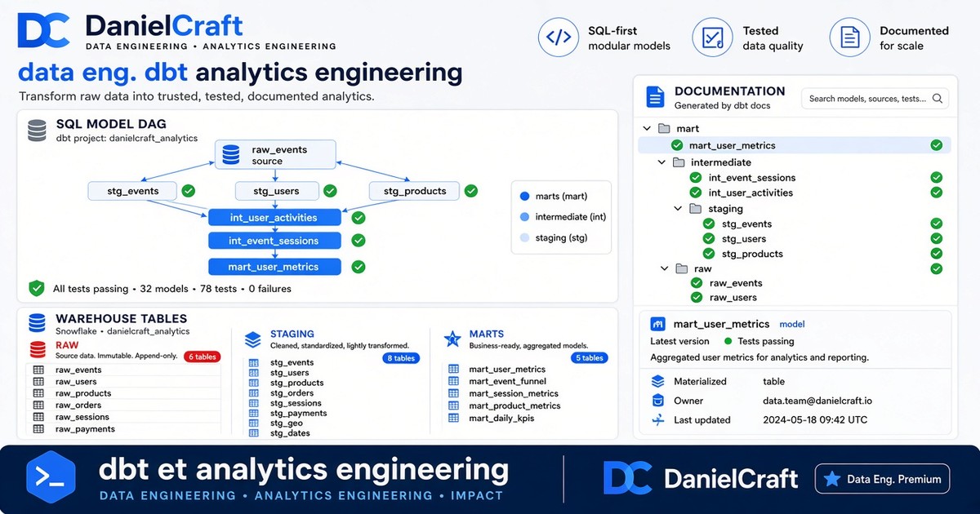
Task: Click the Owner icon
Action: (x=658, y=401)
